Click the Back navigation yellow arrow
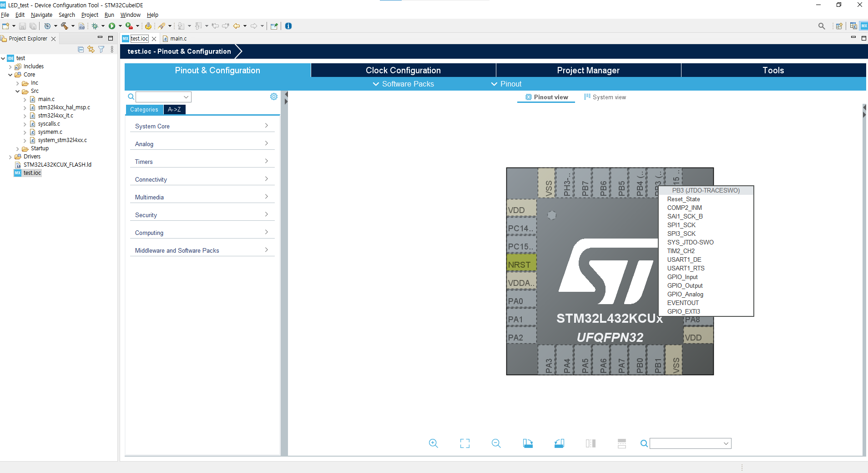 tap(236, 26)
